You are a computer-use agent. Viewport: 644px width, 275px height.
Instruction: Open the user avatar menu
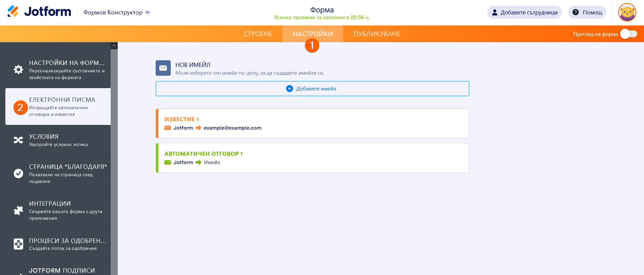click(x=627, y=12)
